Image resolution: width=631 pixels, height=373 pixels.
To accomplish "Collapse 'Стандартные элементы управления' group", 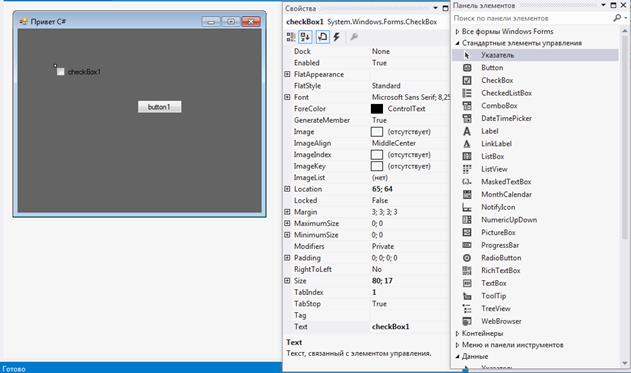I will [x=458, y=43].
